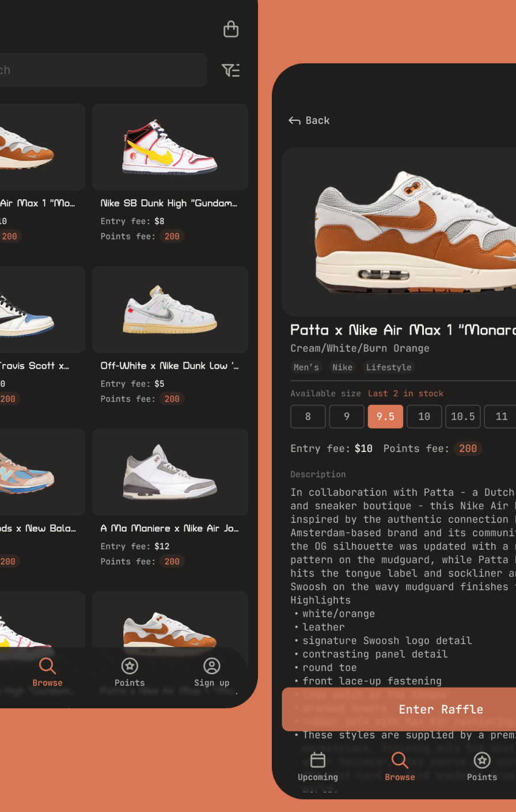
Task: Open the shopping bag icon
Action: coord(231,29)
